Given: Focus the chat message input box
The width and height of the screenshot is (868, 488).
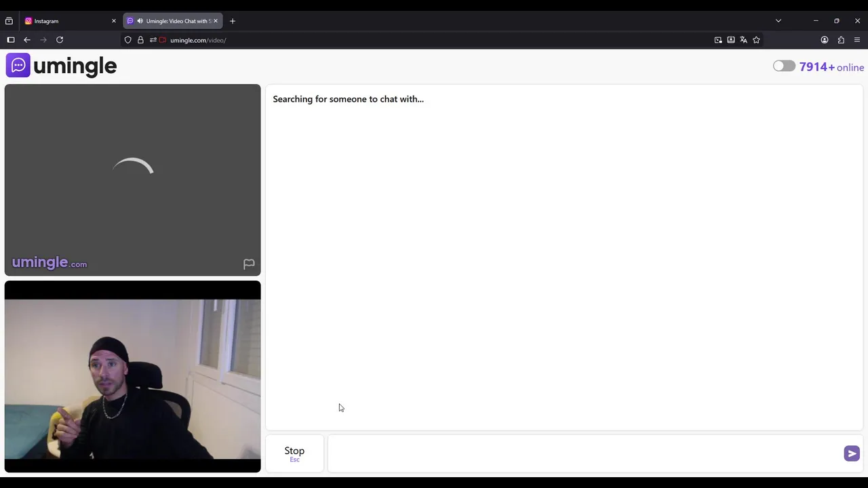Looking at the screenshot, I should click(585, 453).
